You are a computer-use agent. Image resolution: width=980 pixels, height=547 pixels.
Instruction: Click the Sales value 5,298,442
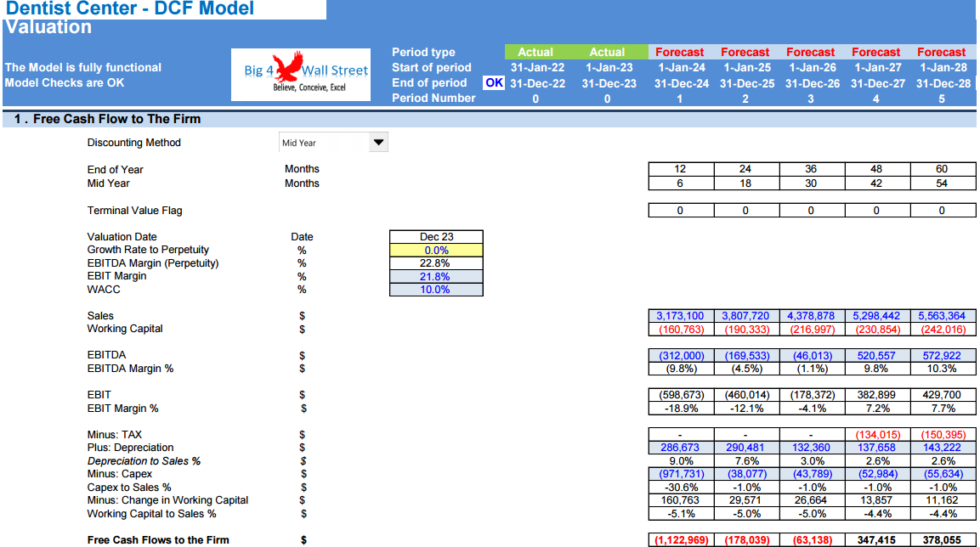[x=877, y=316]
